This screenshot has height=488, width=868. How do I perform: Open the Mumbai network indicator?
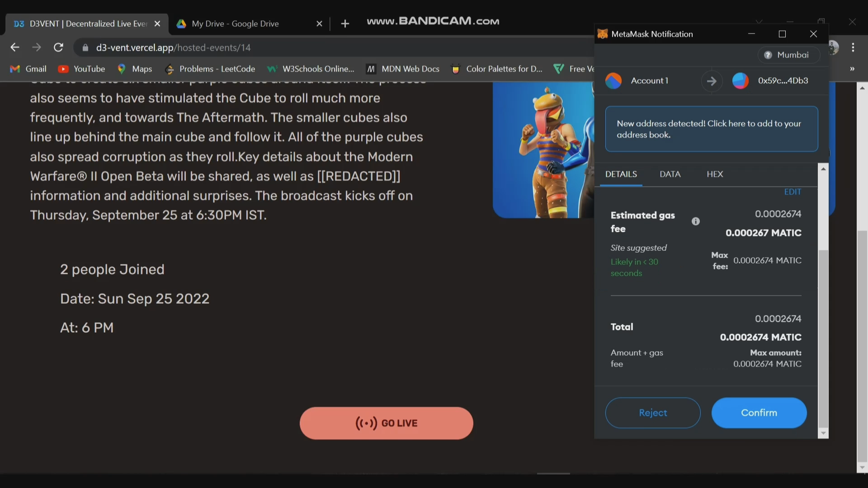point(789,55)
